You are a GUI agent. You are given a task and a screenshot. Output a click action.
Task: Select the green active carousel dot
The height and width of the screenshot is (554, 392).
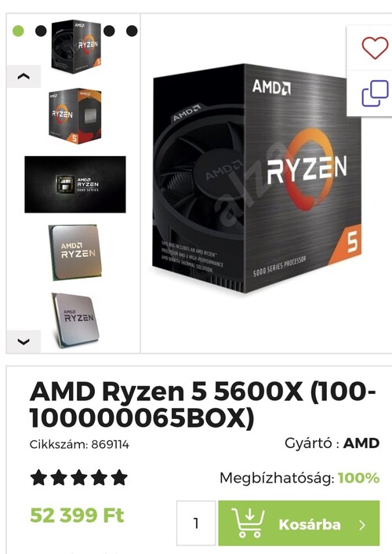[x=18, y=31]
